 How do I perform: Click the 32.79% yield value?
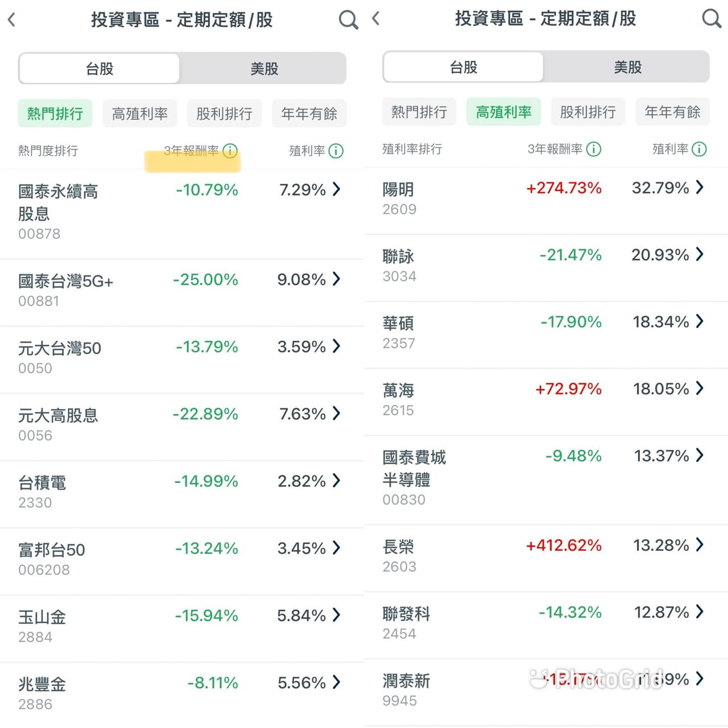(x=660, y=188)
